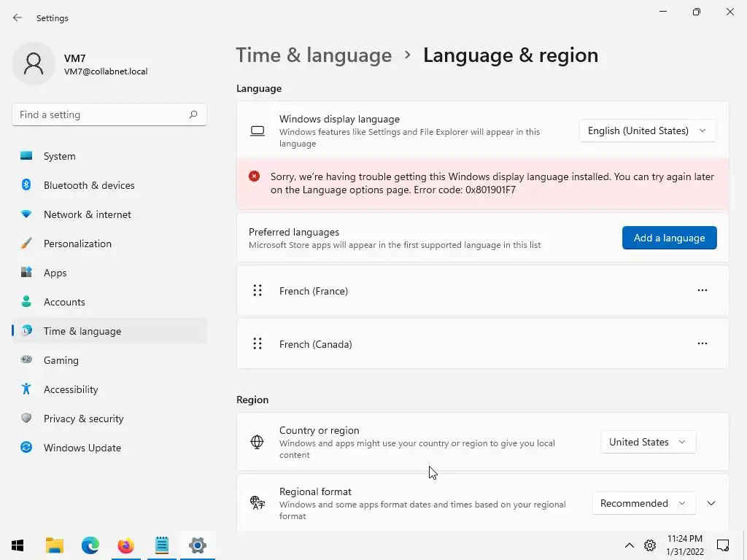Click the Apps icon in sidebar
Viewport: 747px width, 560px height.
click(x=26, y=273)
